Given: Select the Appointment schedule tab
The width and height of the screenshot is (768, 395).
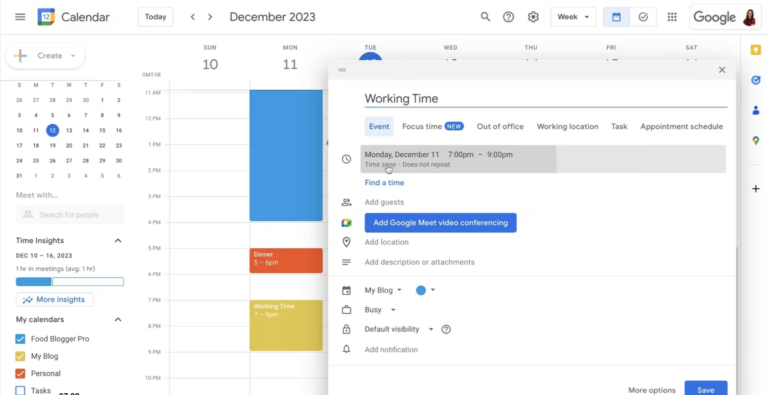Looking at the screenshot, I should pos(681,126).
